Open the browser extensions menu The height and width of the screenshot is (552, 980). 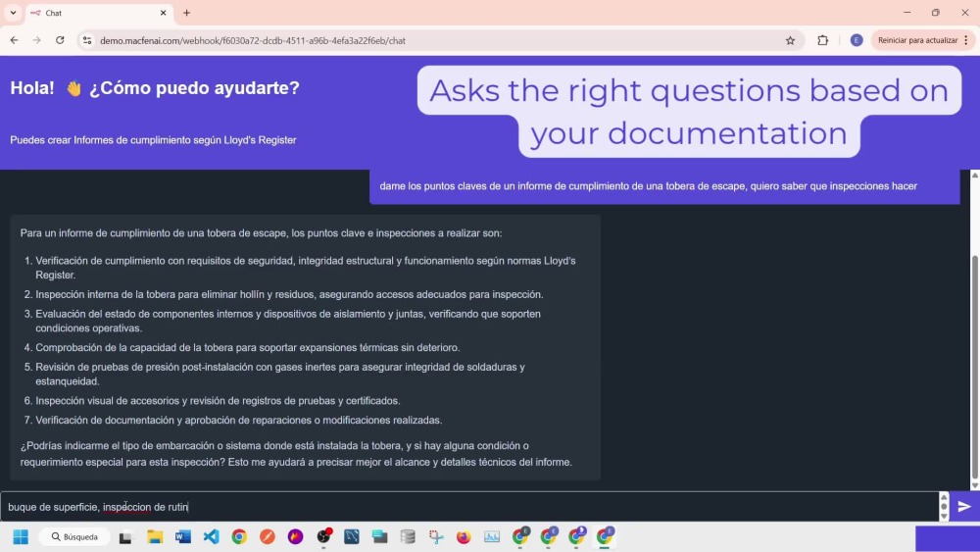coord(822,40)
